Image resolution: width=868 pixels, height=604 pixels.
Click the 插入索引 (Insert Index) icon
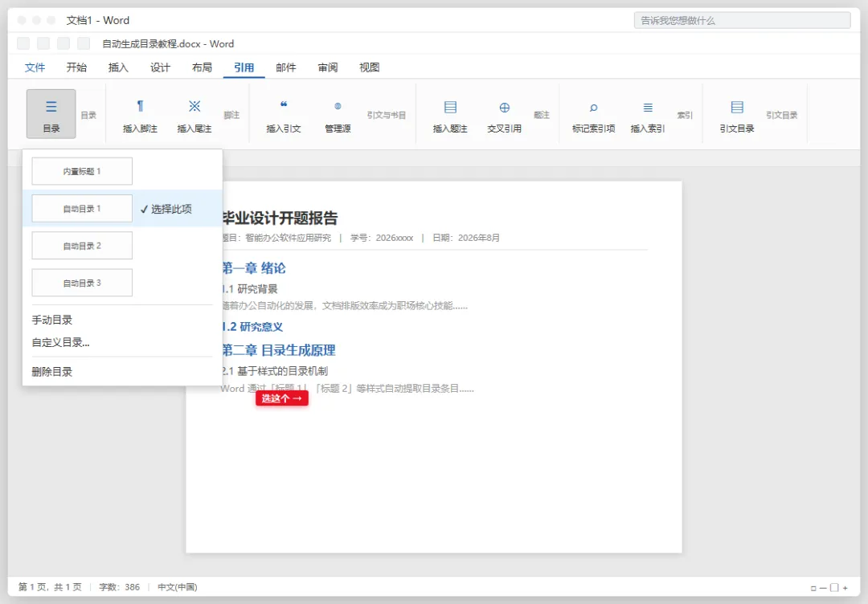[x=648, y=108]
